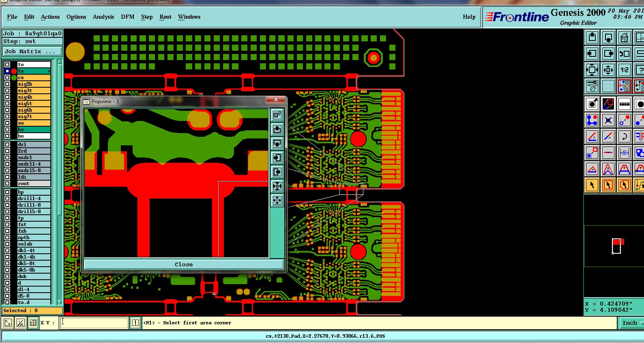The width and height of the screenshot is (644, 343).
Task: Click the exclamation mark info icon
Action: (135, 323)
